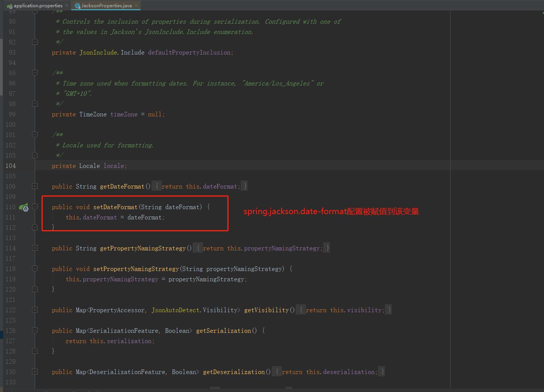Click the 'getDeserialization' method name
Viewport: 544px width, 392px height.
click(234, 372)
